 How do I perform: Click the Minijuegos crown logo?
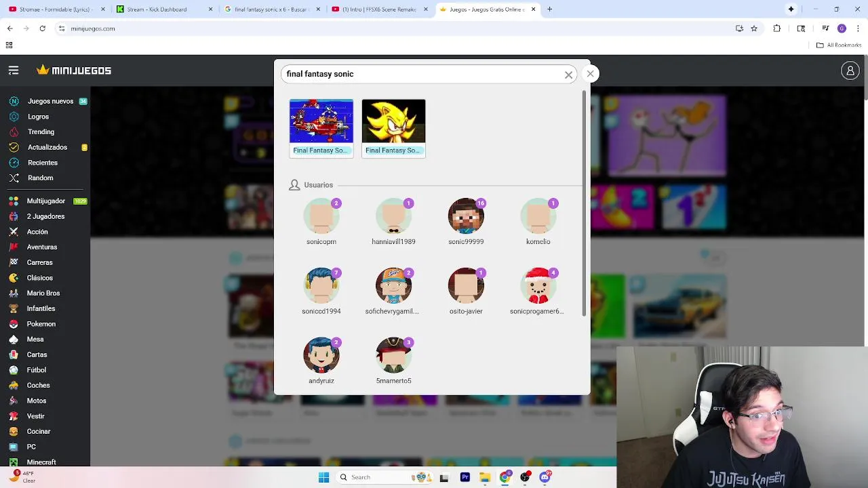coord(74,70)
